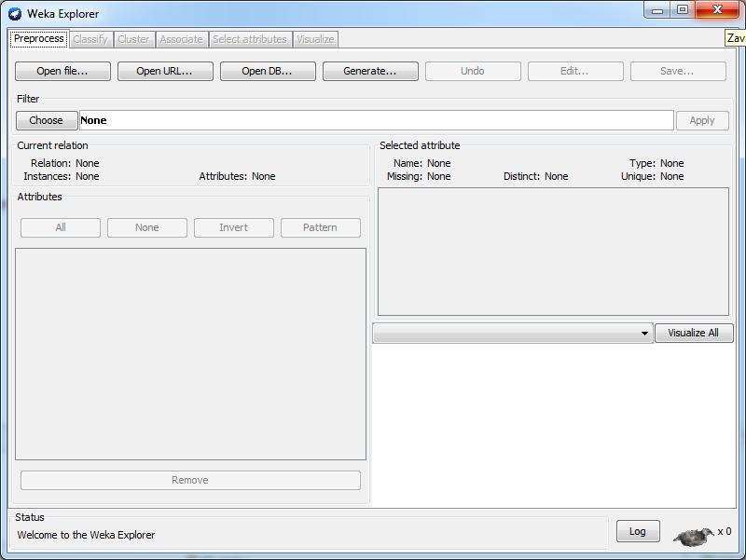Click the 'Unique: None' label
Screen dimensions: 746x560
click(x=652, y=176)
